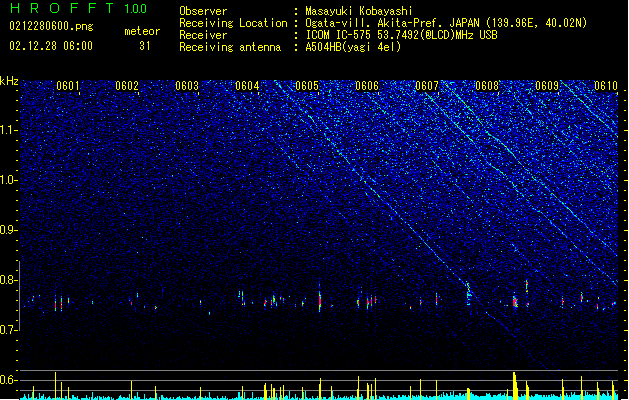
Task: Click the HROFFT 1.0.0 title text
Action: pyautogui.click(x=78, y=8)
